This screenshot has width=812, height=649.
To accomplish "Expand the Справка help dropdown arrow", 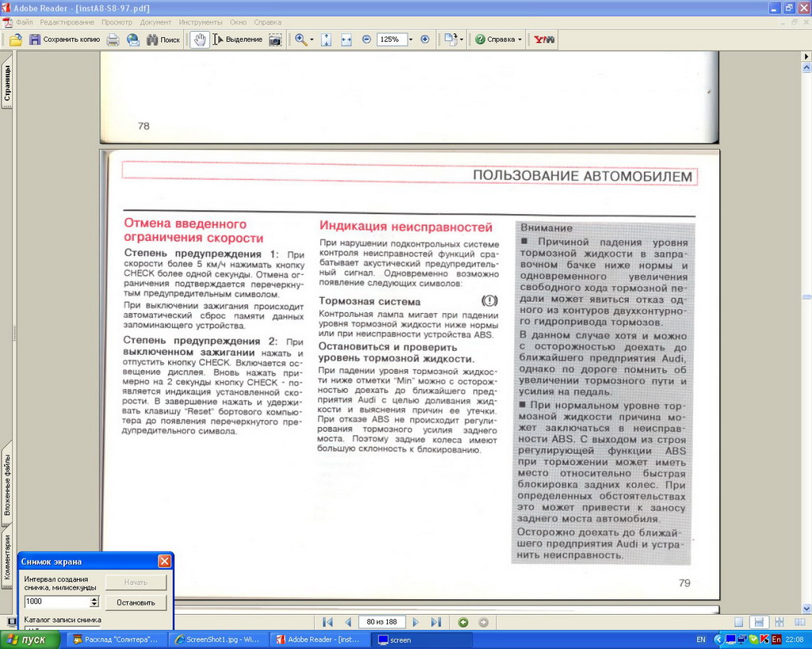I will [520, 40].
